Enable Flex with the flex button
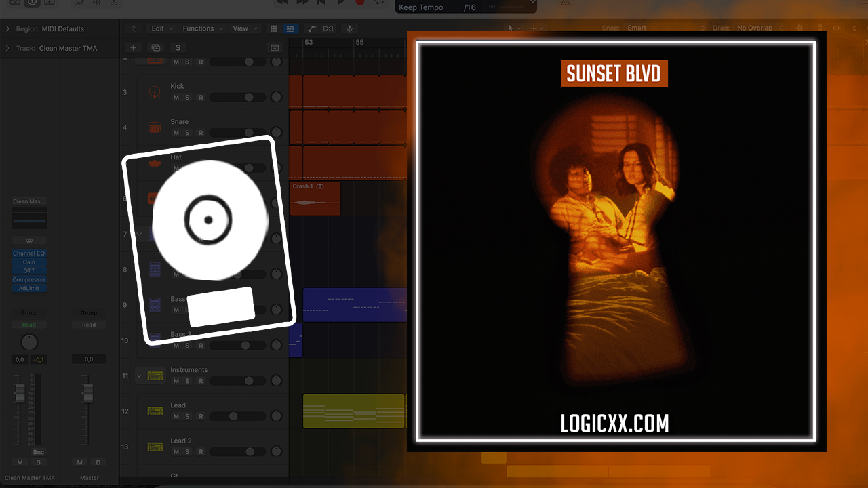 [328, 28]
